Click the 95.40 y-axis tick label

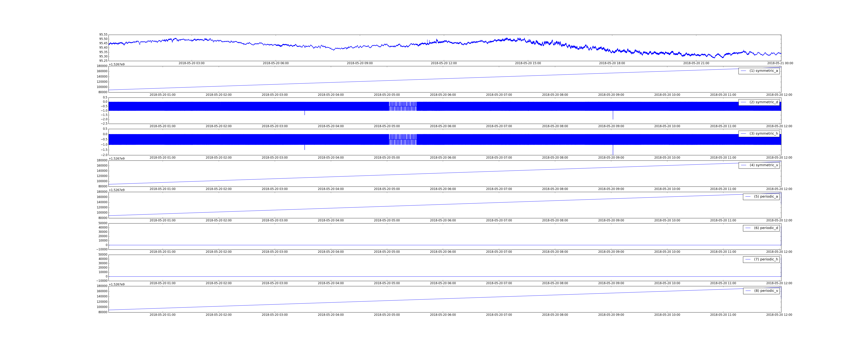[103, 48]
